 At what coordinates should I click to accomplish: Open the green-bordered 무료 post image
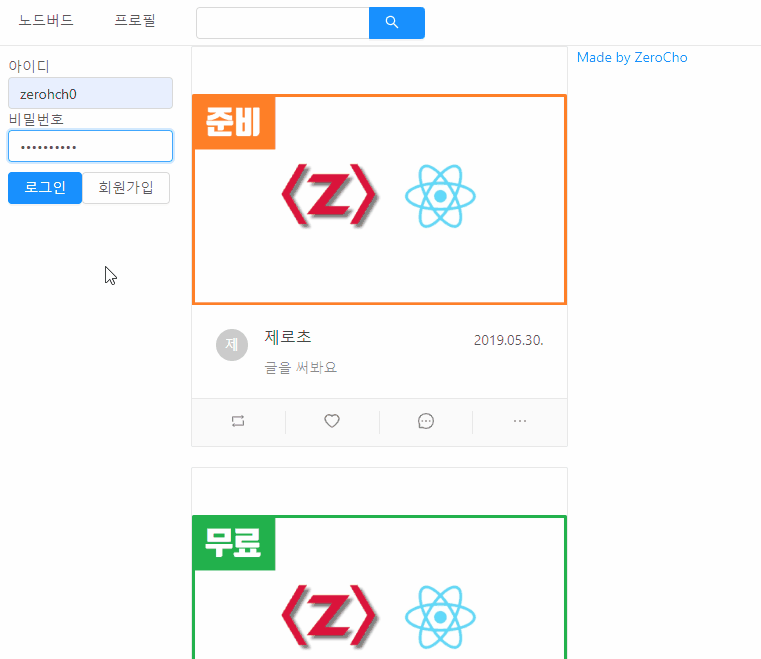pos(380,587)
